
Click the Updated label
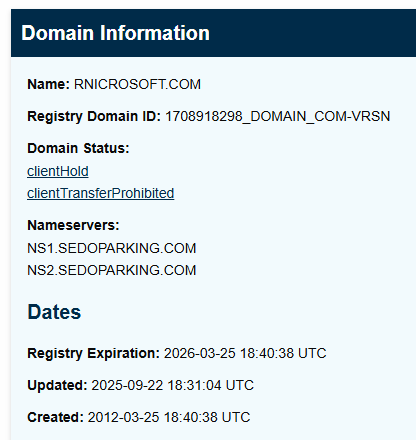[57, 385]
